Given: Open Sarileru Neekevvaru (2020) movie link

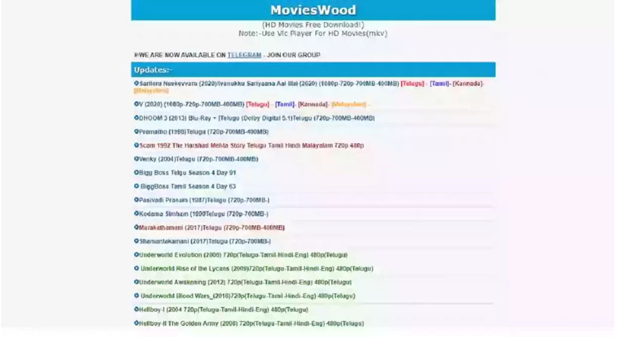Looking at the screenshot, I should click(269, 83).
